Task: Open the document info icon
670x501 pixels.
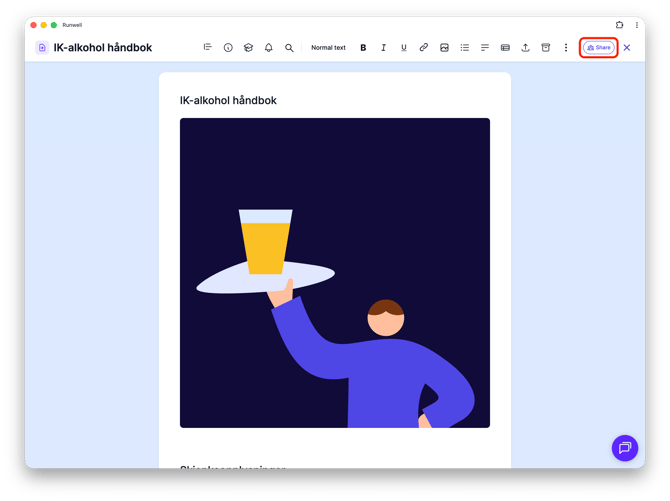Action: tap(228, 47)
